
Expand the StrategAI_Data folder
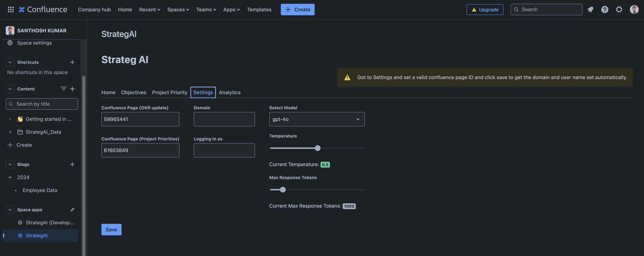(x=10, y=132)
